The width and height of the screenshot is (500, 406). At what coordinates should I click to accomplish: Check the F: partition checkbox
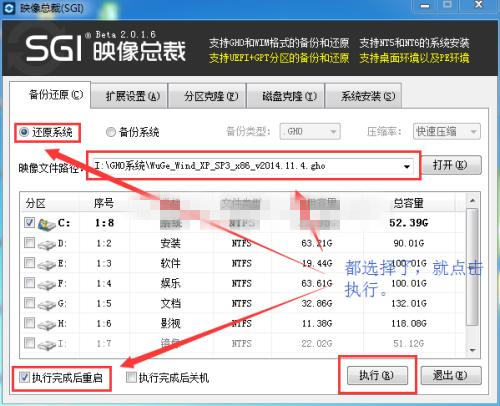[30, 283]
